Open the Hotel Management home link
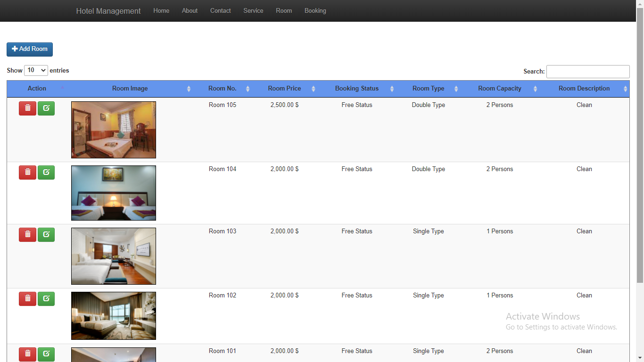 click(108, 10)
